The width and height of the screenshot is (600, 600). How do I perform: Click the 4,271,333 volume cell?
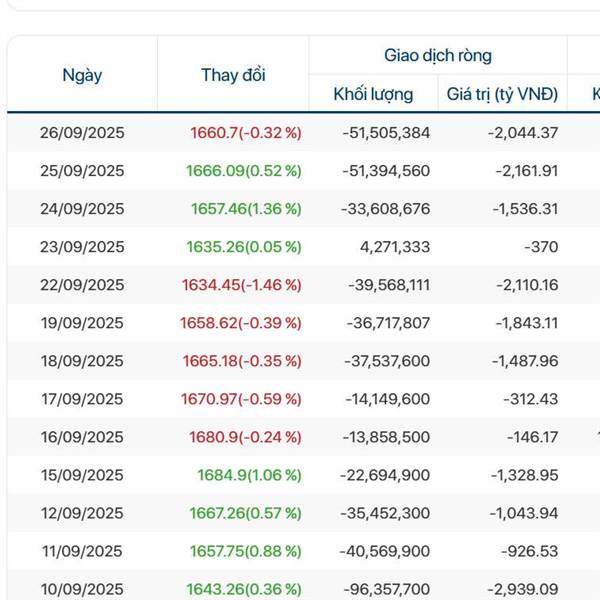[x=395, y=247]
